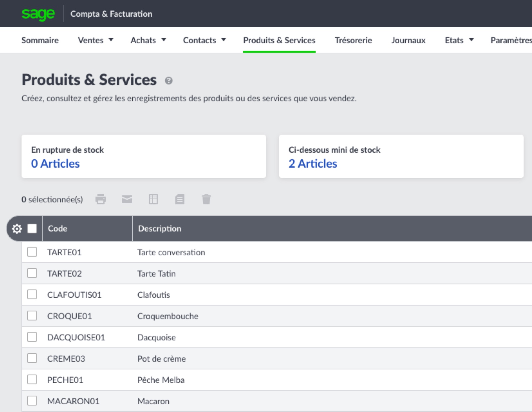
Task: Click the trash delete icon
Action: point(206,199)
